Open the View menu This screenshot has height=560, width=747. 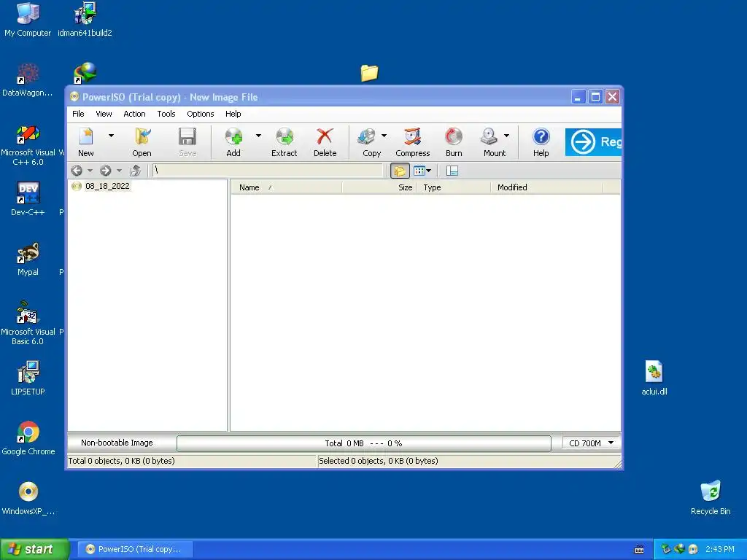click(x=104, y=114)
